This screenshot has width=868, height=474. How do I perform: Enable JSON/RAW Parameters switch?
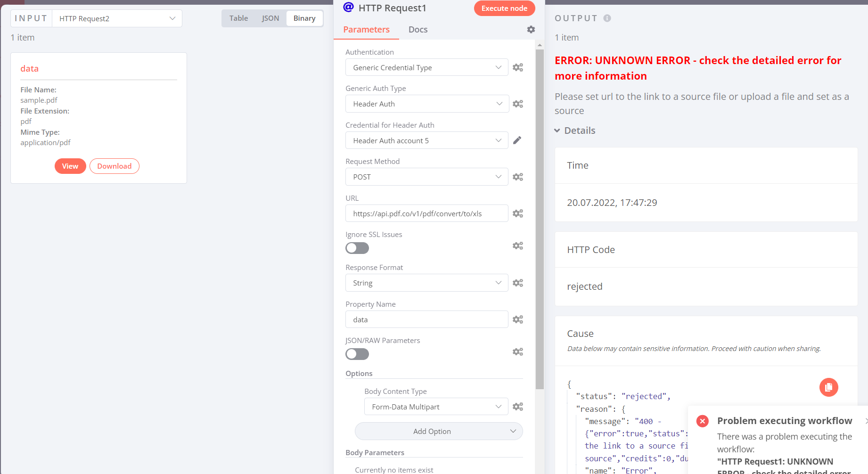click(357, 354)
